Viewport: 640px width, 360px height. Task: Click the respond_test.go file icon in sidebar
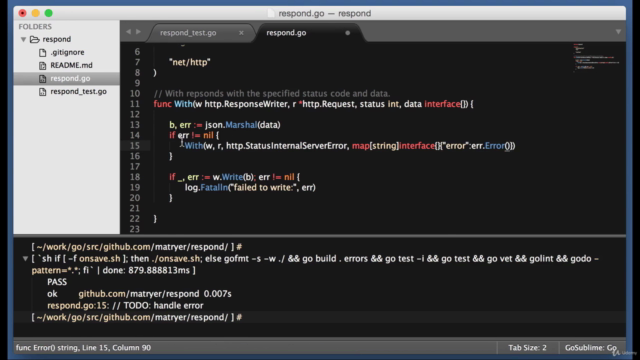click(x=42, y=91)
